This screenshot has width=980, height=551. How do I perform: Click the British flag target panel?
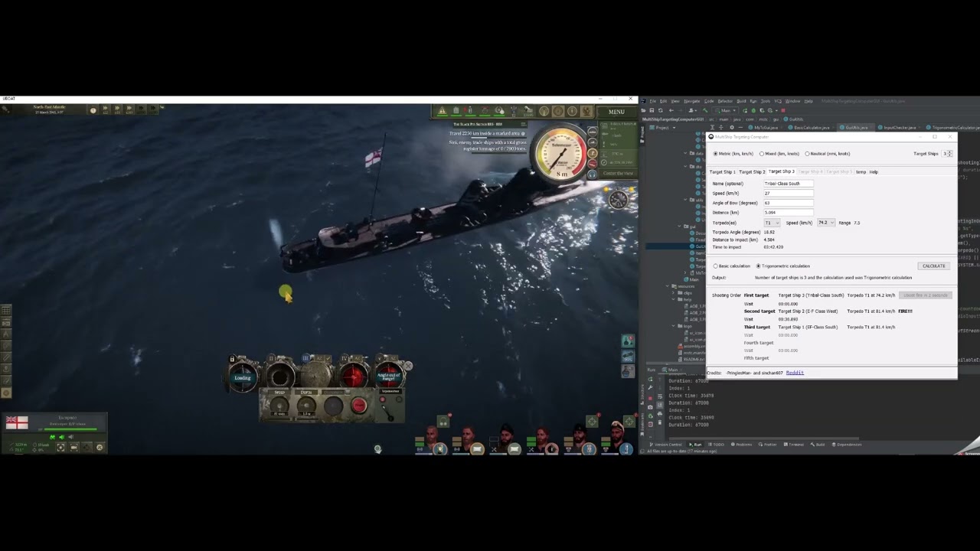point(55,434)
